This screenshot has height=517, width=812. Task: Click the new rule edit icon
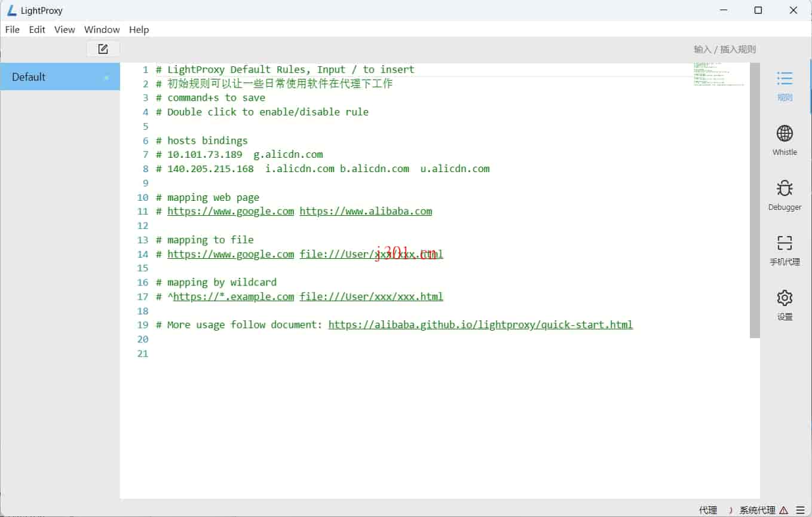tap(103, 49)
